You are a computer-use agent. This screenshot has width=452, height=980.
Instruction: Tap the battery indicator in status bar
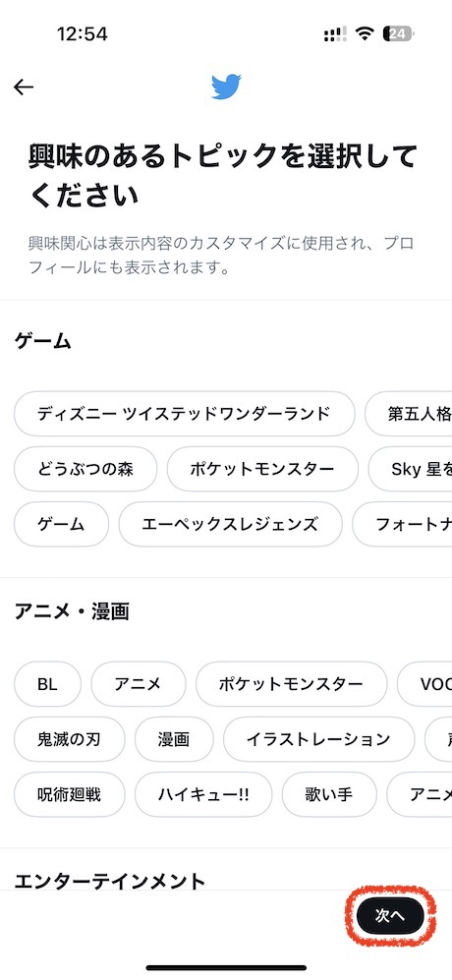pyautogui.click(x=400, y=33)
